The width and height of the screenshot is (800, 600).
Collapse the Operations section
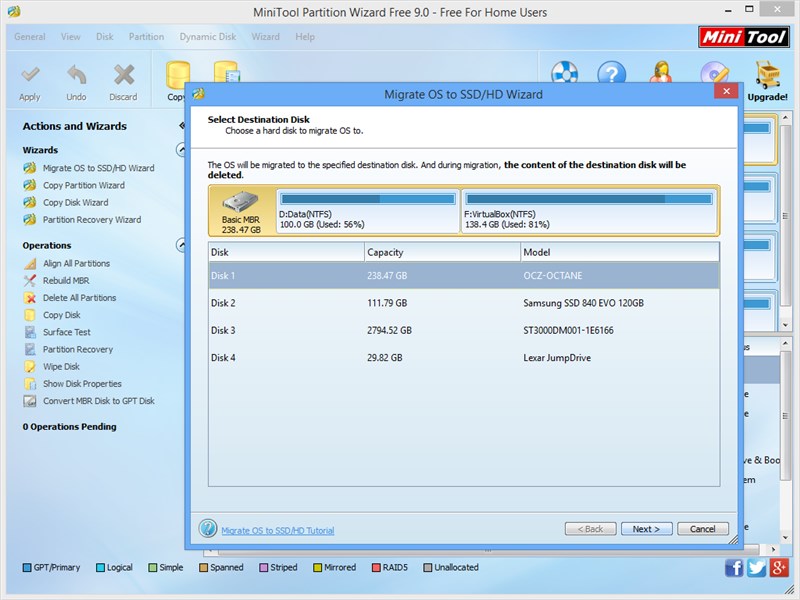coord(181,245)
